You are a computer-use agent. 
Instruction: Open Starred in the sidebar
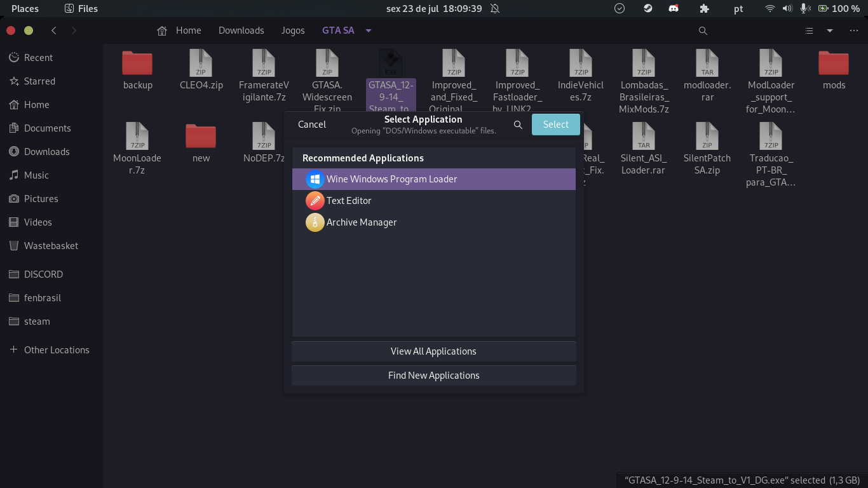coord(51,81)
